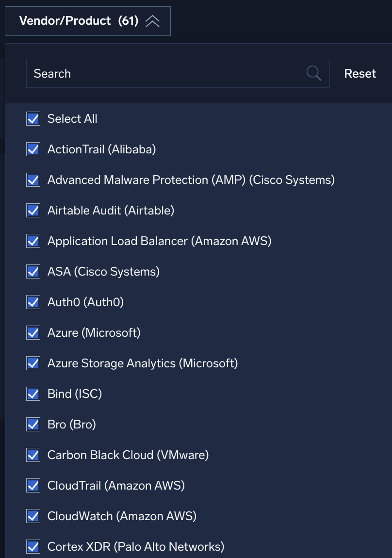Screen dimensions: 392x558
Task: Disable Cortex XDR (Palo Alto Networks)
Action: pos(33,546)
